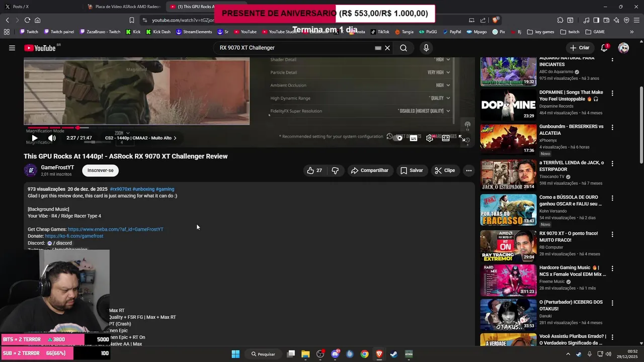Screen dimensions: 644x362
Task: Open options for Hardcore Gaming Music video
Action: coord(612,268)
